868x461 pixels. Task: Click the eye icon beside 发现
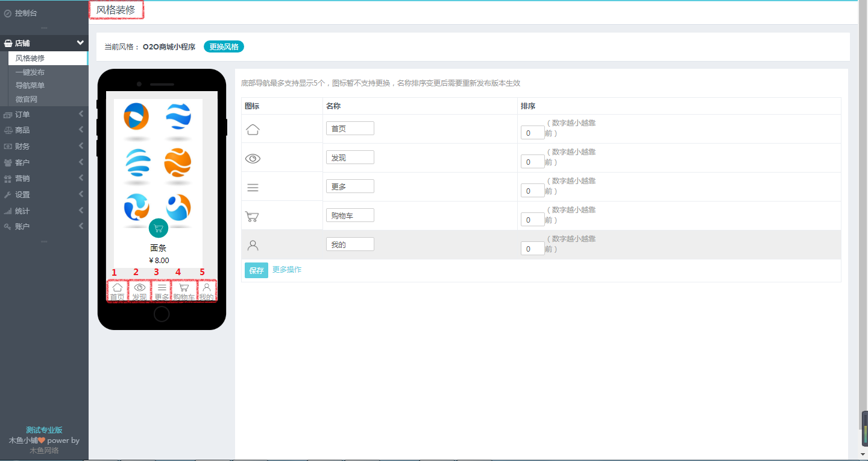253,157
